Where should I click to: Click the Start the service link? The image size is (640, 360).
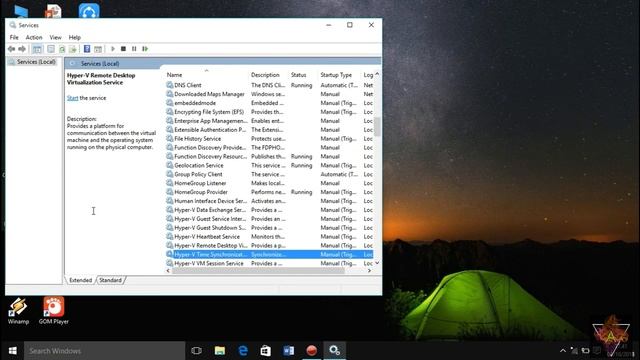coord(73,98)
